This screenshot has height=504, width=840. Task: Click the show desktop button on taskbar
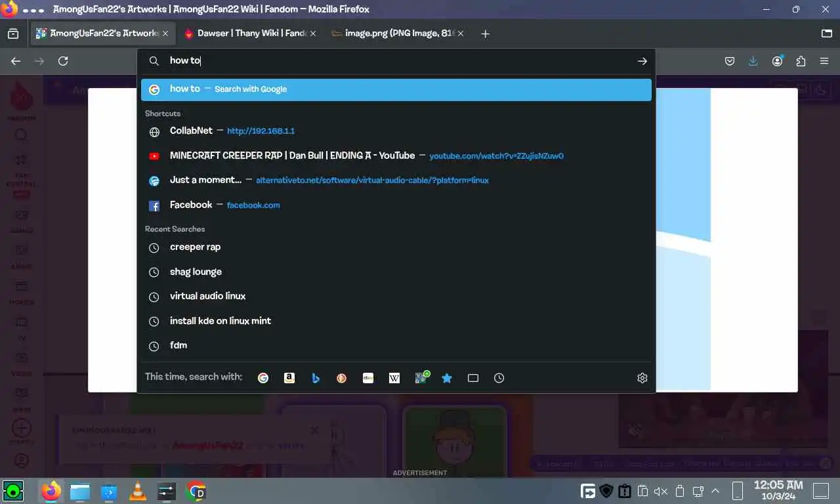(x=821, y=490)
